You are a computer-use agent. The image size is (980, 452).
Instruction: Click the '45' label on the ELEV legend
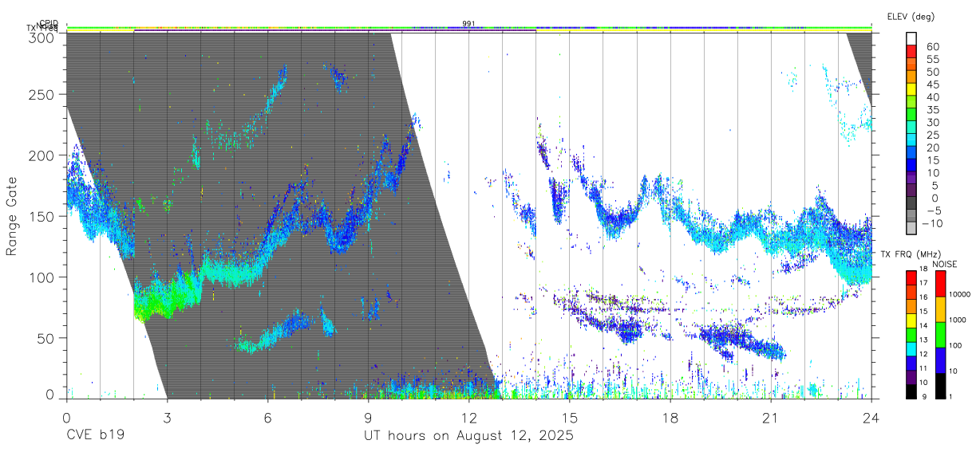(931, 85)
